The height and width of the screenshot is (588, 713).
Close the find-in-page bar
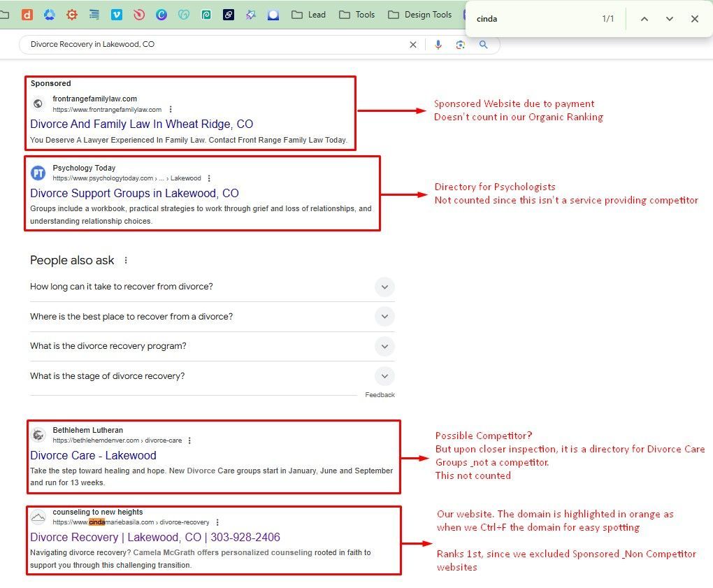(x=694, y=19)
